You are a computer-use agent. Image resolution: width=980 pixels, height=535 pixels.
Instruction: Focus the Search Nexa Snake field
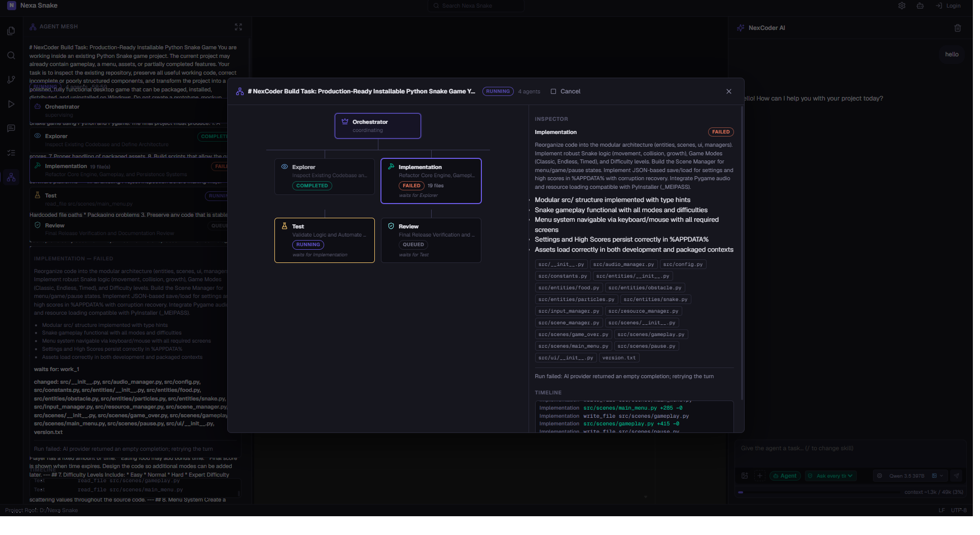coord(476,6)
